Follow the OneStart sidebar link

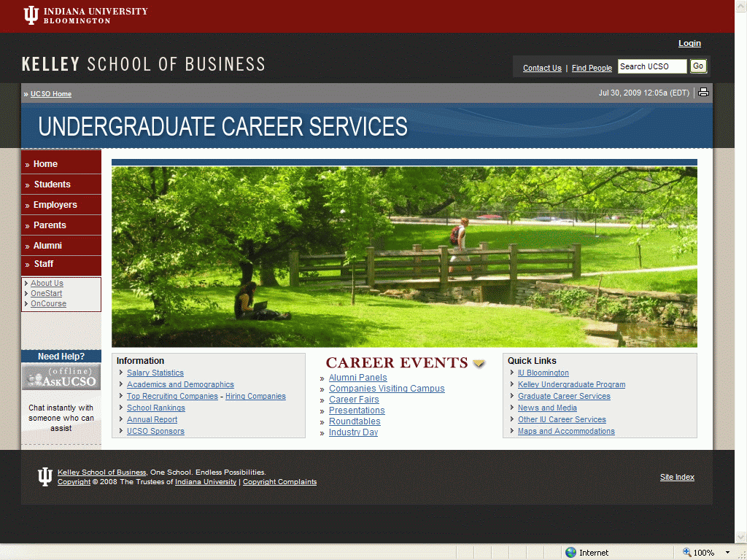pos(46,293)
